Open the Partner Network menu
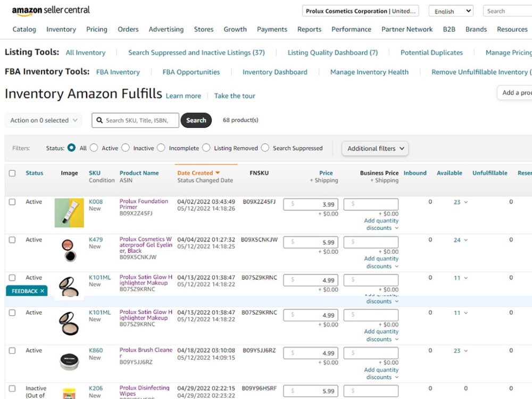Viewport: 532px width, 399px height. pos(407,29)
